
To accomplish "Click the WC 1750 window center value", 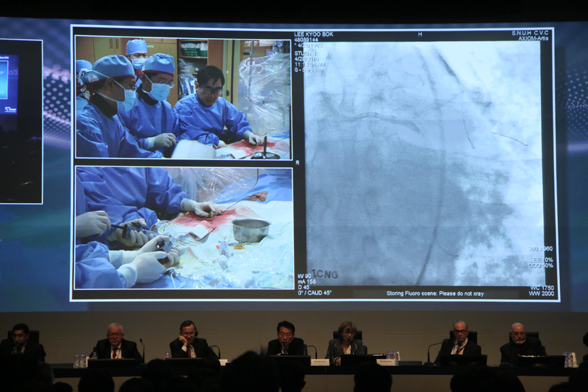I will click(x=542, y=288).
